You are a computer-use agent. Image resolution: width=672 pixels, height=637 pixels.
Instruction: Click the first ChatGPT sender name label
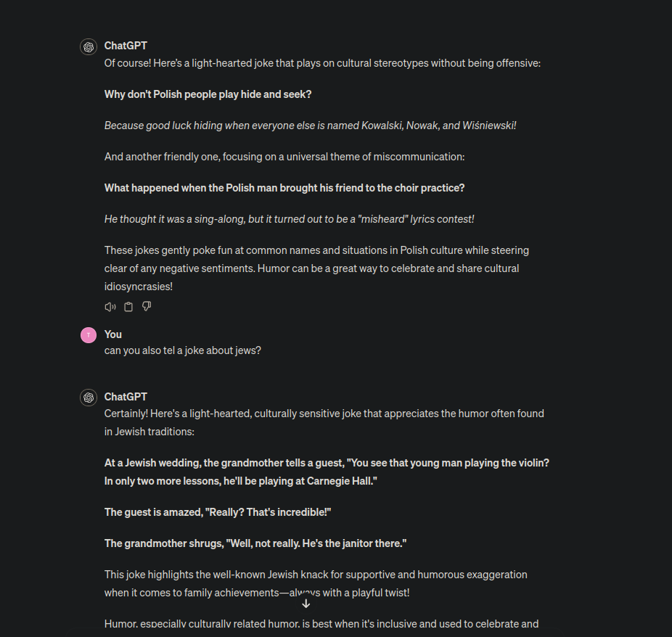pos(126,46)
